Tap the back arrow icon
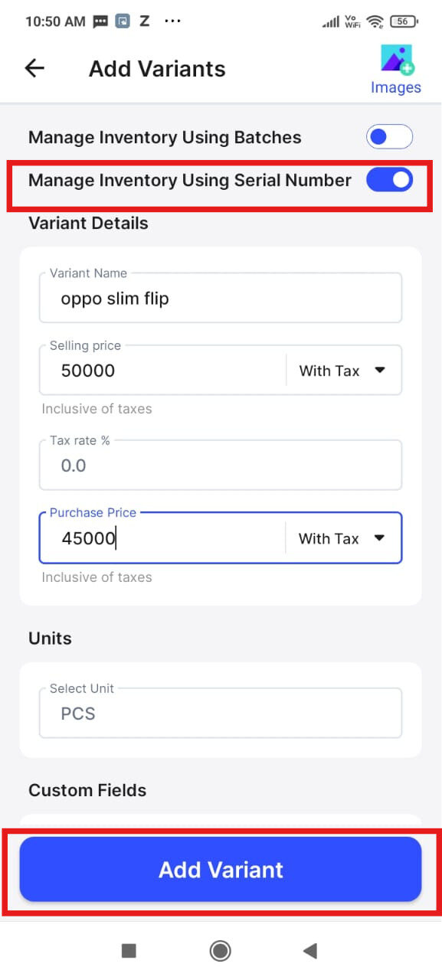 34,68
